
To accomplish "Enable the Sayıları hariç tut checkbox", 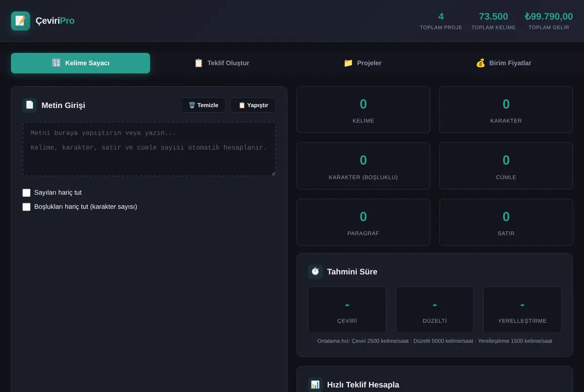I will point(26,193).
